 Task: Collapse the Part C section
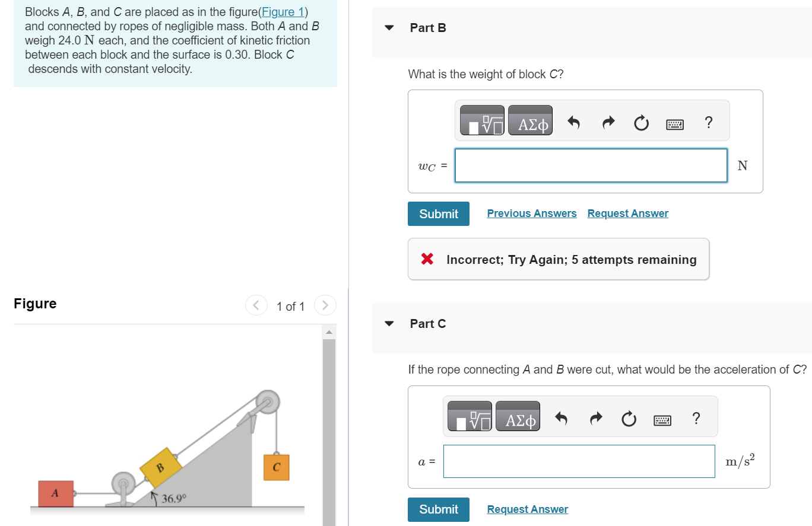[x=389, y=323]
